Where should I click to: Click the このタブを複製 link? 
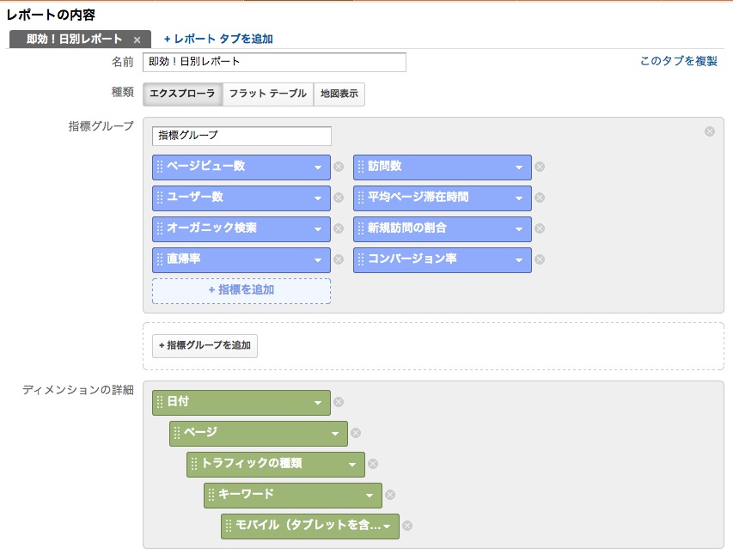[x=678, y=61]
